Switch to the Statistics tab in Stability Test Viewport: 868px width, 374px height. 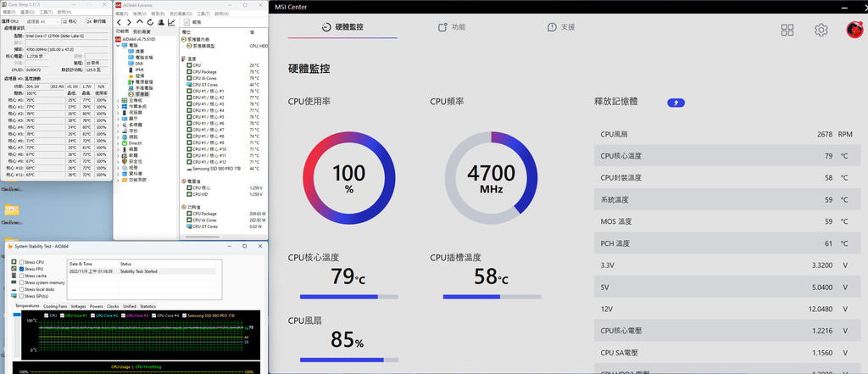[147, 306]
